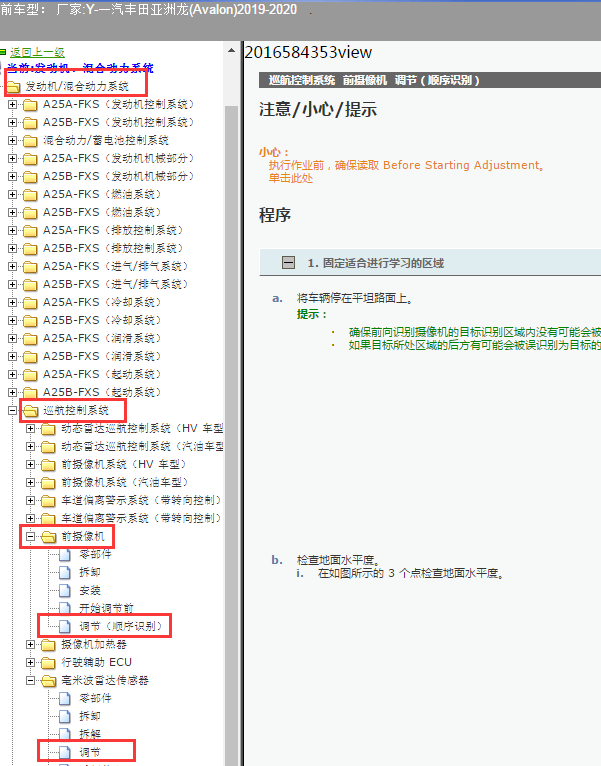Expand first 车道偏离警示系统（带转向控制）node
Viewport: 601px width, 766px height.
(x=31, y=501)
